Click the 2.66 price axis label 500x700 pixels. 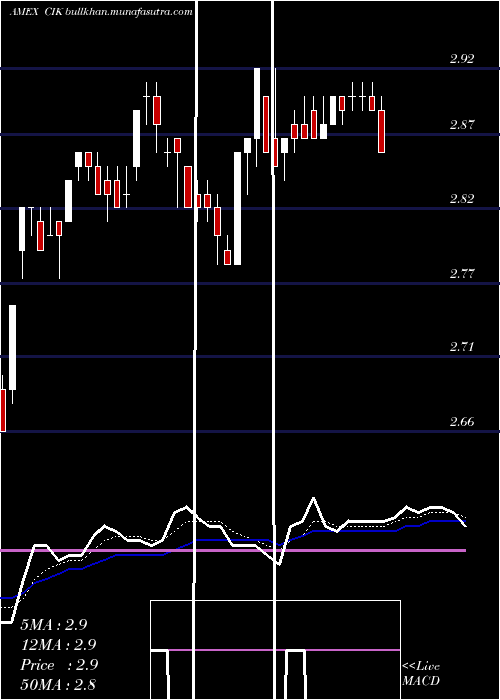point(462,421)
